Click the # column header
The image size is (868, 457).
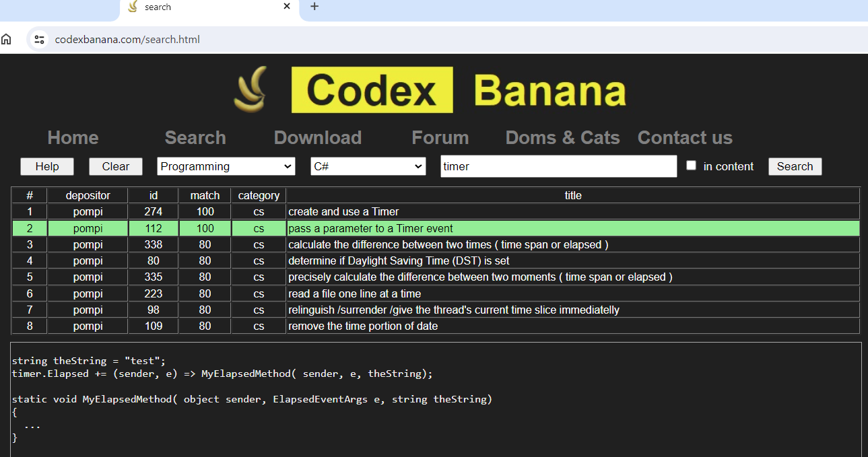pyautogui.click(x=30, y=195)
